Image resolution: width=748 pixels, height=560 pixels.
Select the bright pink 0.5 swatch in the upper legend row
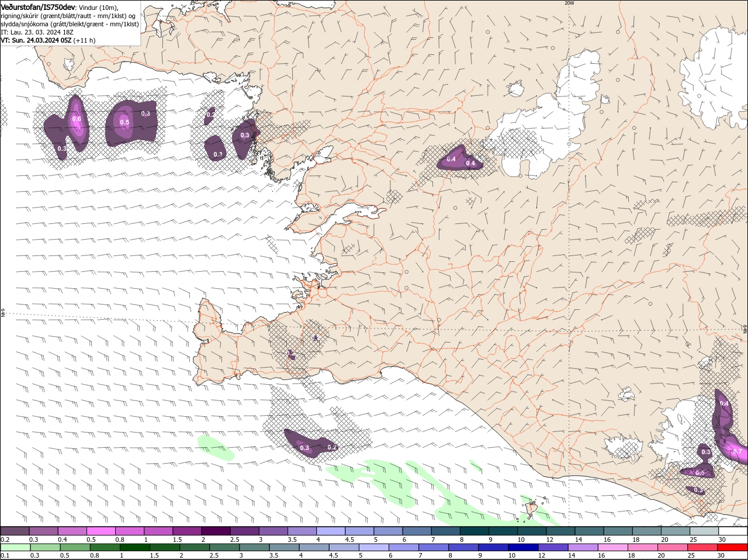coord(101,531)
